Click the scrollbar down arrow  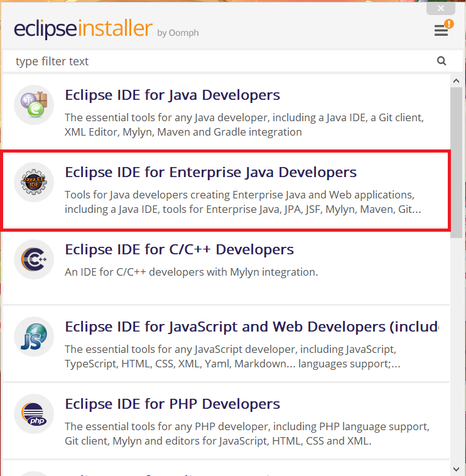pos(457,468)
